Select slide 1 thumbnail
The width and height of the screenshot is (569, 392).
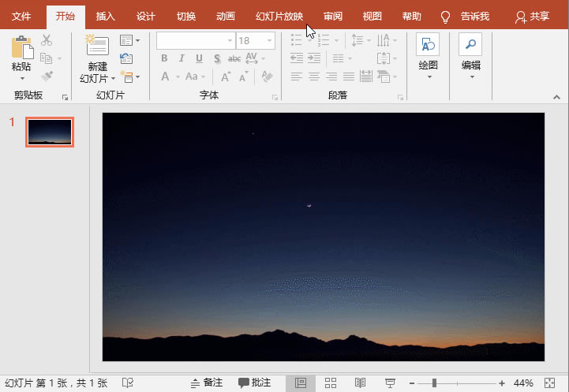[x=50, y=132]
